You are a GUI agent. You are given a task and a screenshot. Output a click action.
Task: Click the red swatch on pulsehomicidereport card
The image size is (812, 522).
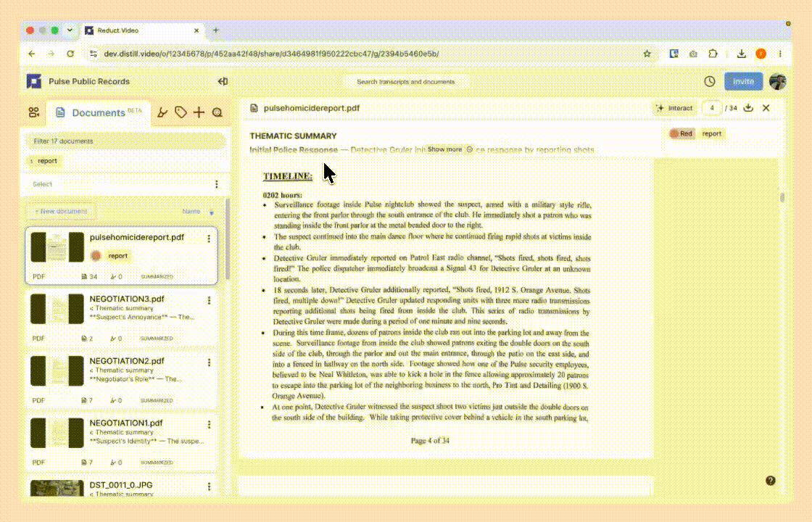[x=96, y=255]
